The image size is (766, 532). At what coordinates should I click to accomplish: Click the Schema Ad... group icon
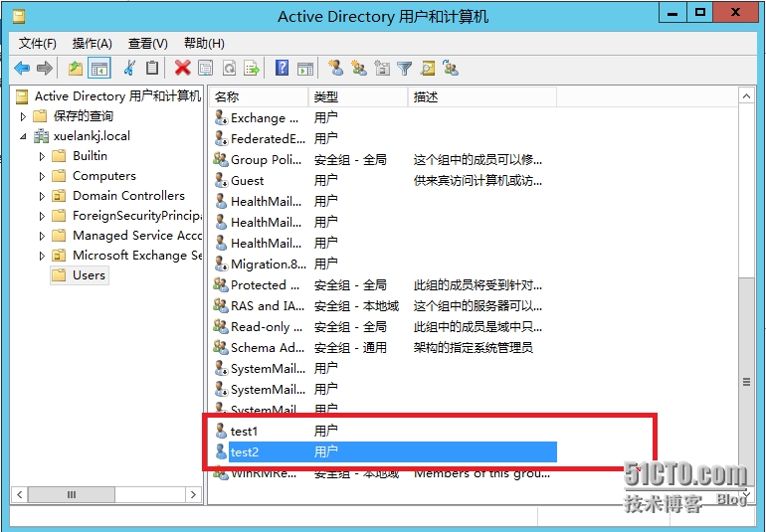click(221, 347)
